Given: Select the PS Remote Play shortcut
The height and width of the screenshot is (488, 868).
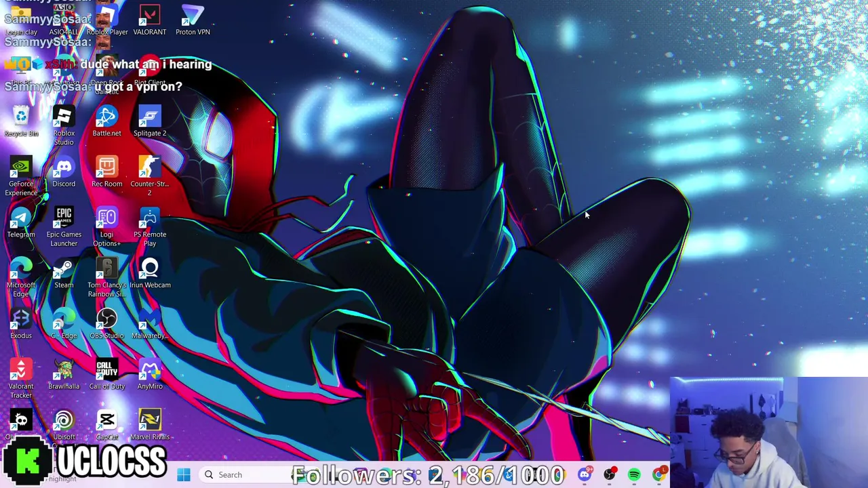Looking at the screenshot, I should coord(150,227).
